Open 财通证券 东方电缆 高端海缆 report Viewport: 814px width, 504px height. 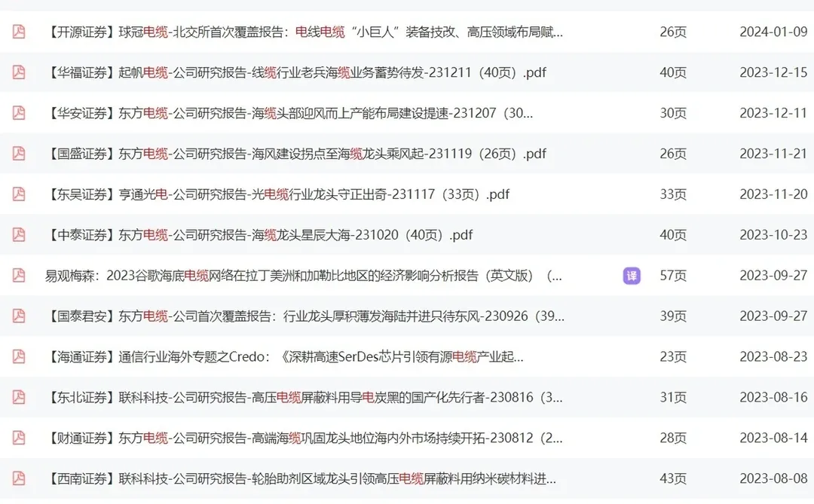(304, 438)
